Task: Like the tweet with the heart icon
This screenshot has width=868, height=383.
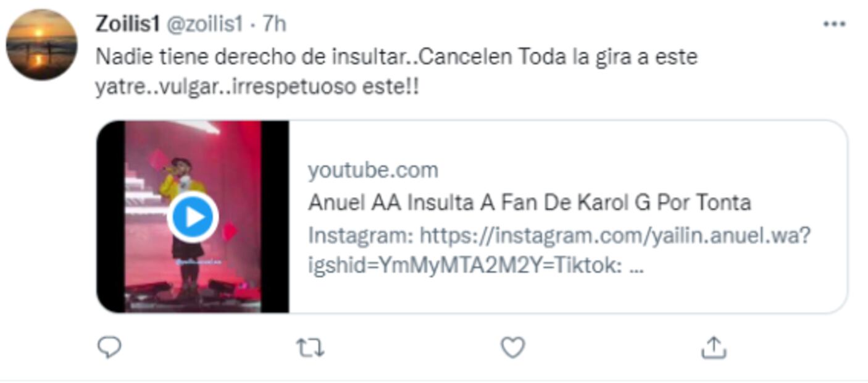Action: (x=512, y=348)
